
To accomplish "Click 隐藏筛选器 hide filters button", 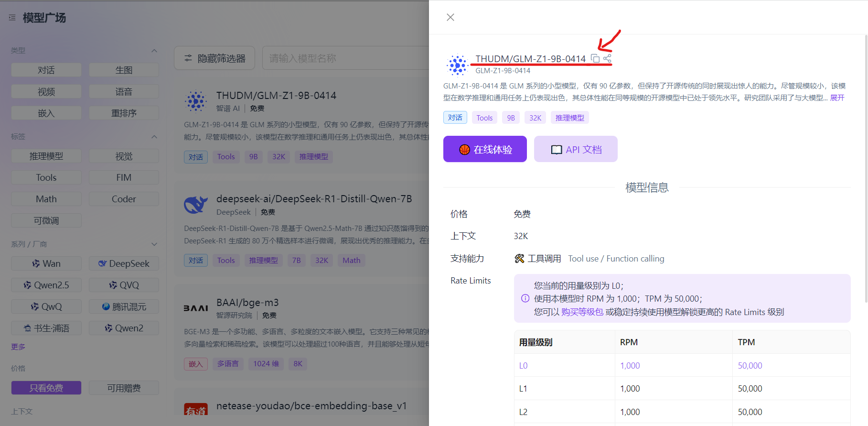I will (x=214, y=58).
